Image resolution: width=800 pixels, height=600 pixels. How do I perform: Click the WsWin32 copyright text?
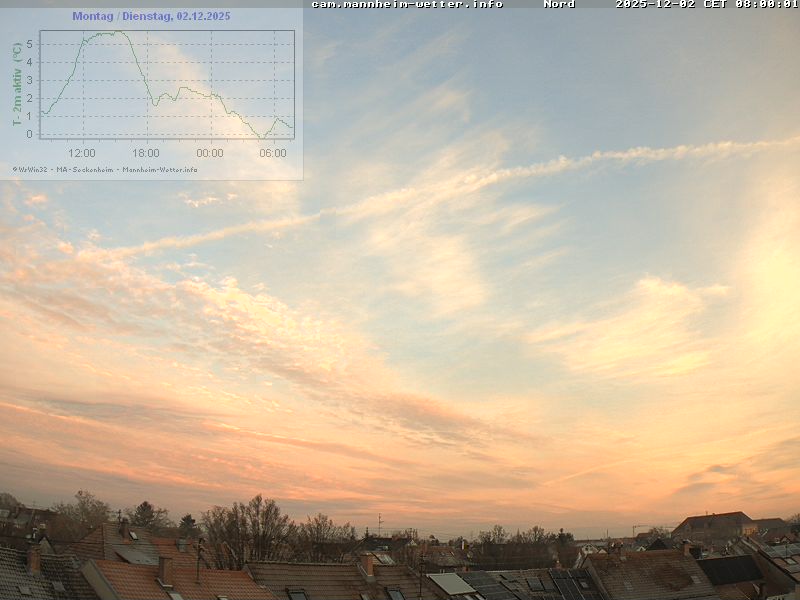pyautogui.click(x=34, y=170)
